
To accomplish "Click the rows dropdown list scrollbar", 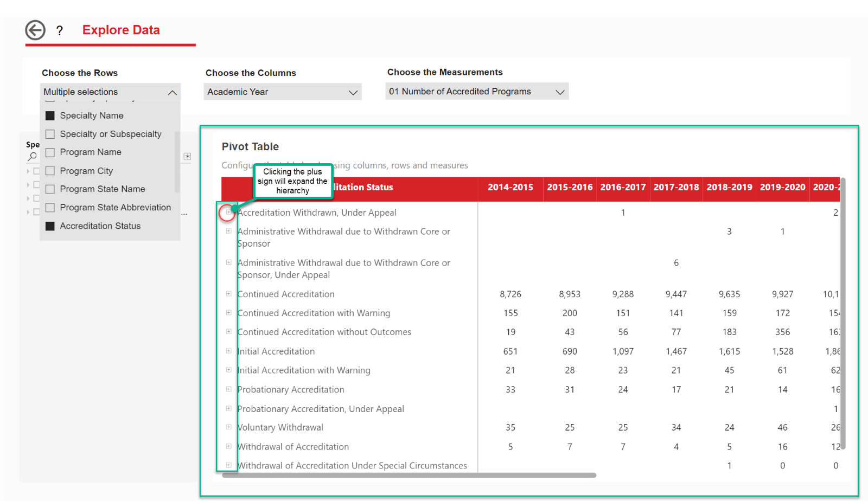I will 177,162.
